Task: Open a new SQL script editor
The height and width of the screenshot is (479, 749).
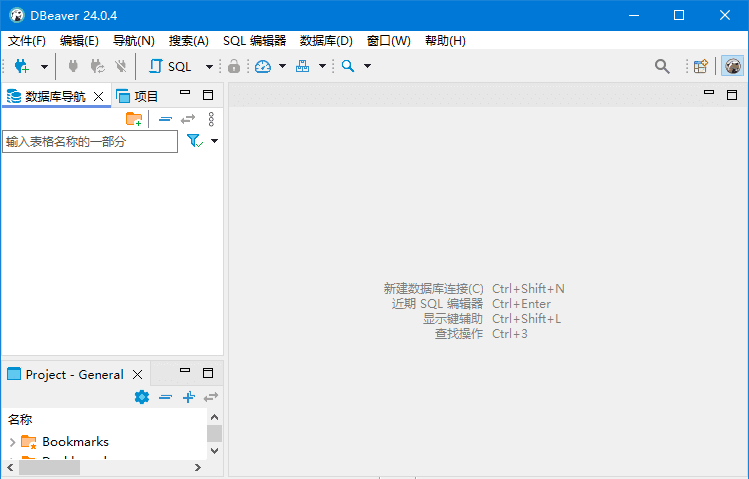Action: 170,66
